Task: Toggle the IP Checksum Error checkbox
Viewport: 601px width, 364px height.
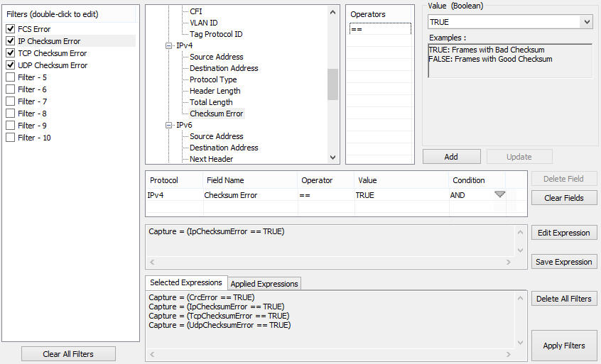Action: (11, 41)
